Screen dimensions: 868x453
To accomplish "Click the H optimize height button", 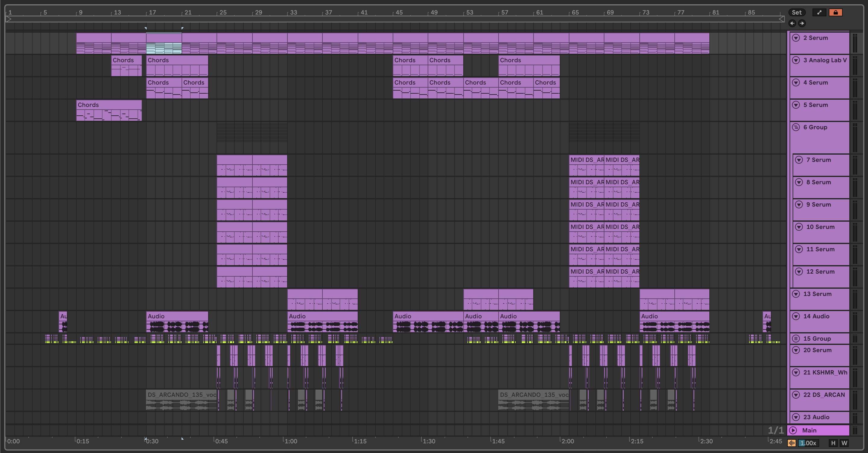I will (x=833, y=443).
